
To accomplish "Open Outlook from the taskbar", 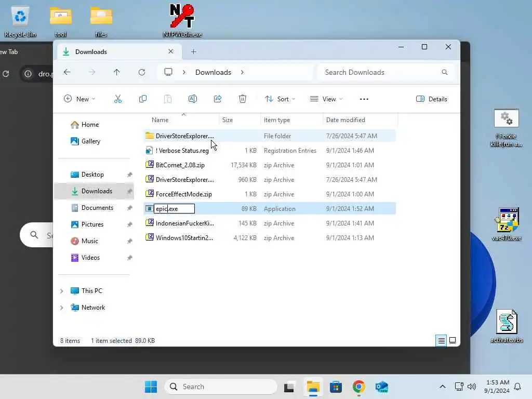I will [382, 387].
